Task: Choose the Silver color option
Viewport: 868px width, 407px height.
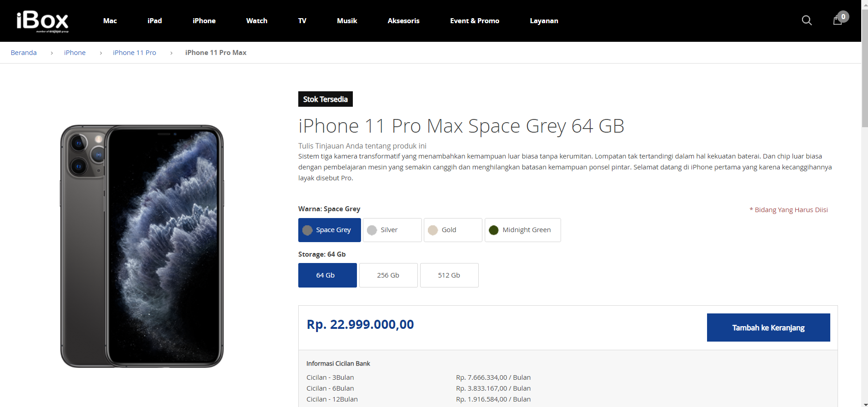Action: pos(392,230)
